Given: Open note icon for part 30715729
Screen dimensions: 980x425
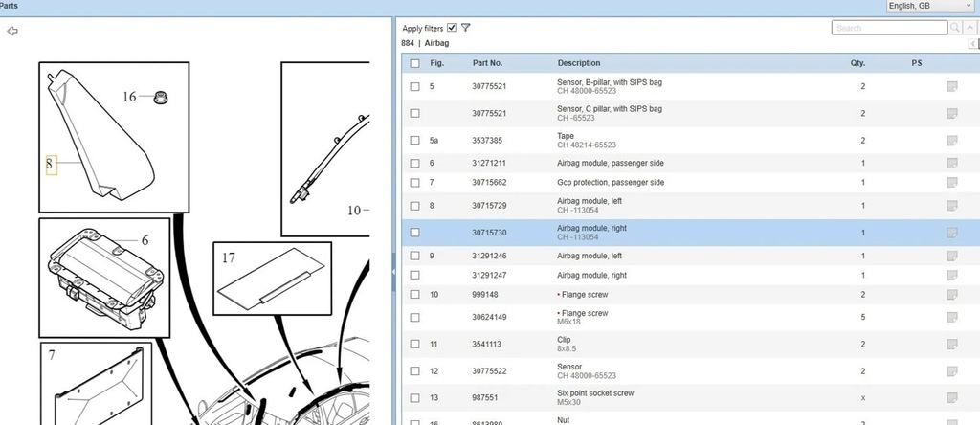Looking at the screenshot, I should click(x=952, y=206).
